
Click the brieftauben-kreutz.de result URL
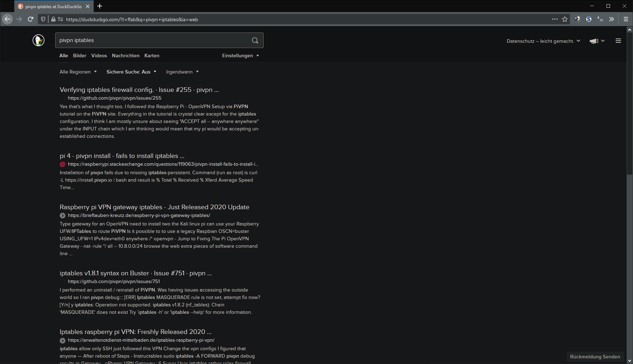[139, 216]
